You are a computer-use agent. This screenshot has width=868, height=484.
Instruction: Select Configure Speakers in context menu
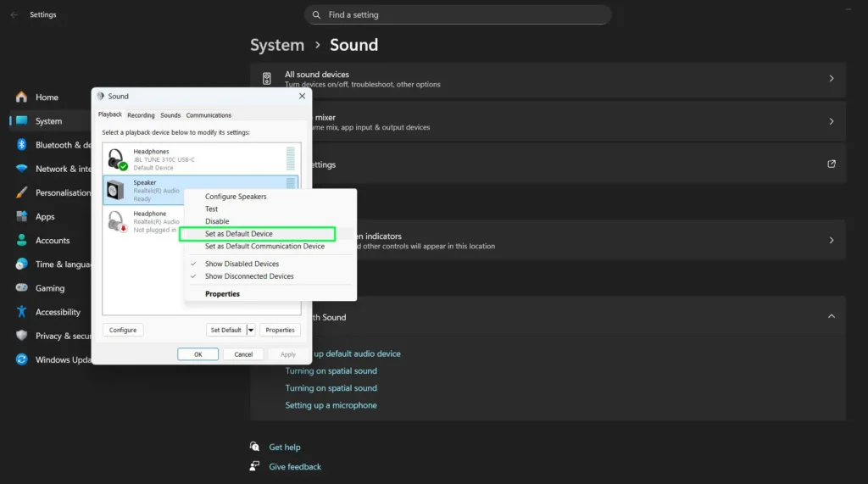pyautogui.click(x=236, y=197)
